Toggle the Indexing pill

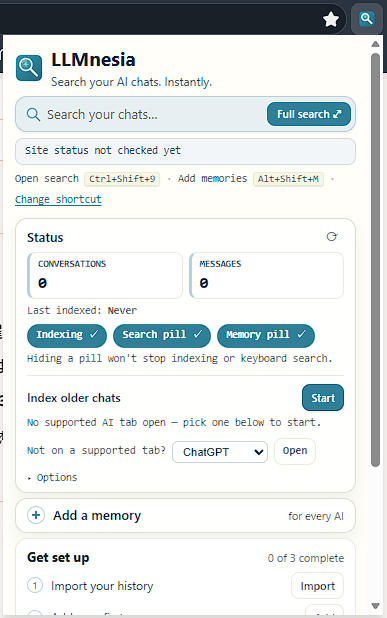(x=67, y=335)
